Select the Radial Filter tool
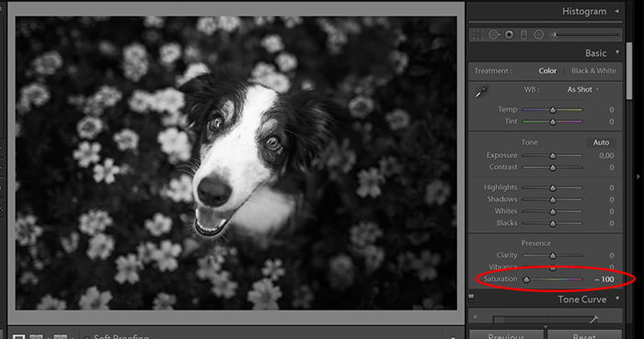 [539, 35]
